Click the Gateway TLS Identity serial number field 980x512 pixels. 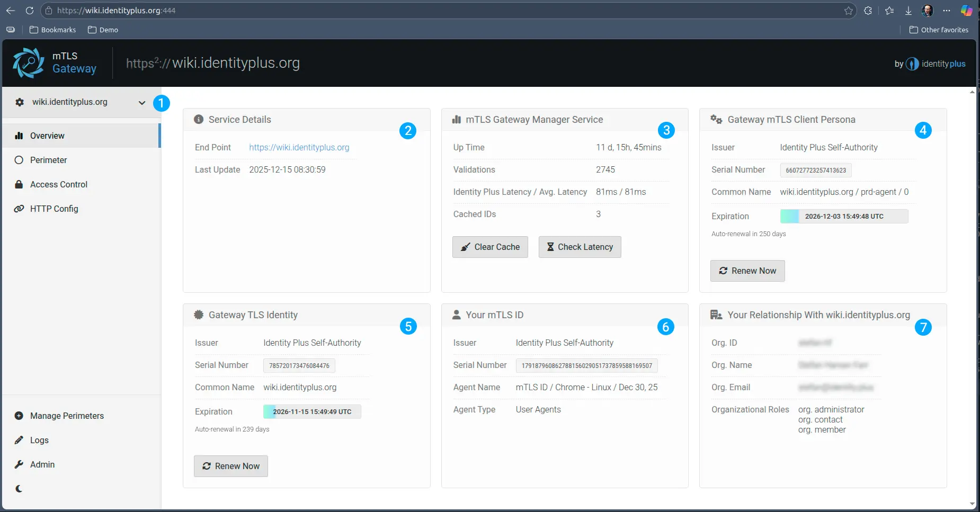pos(299,366)
